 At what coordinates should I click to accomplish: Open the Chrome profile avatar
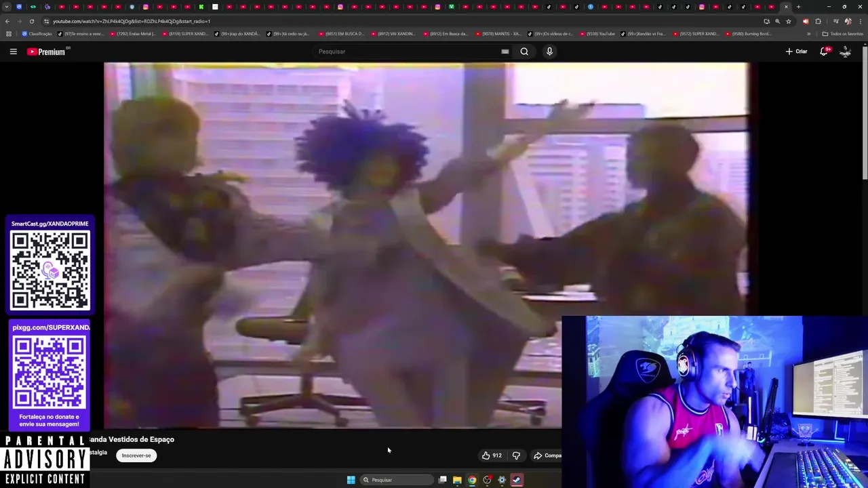coord(848,21)
